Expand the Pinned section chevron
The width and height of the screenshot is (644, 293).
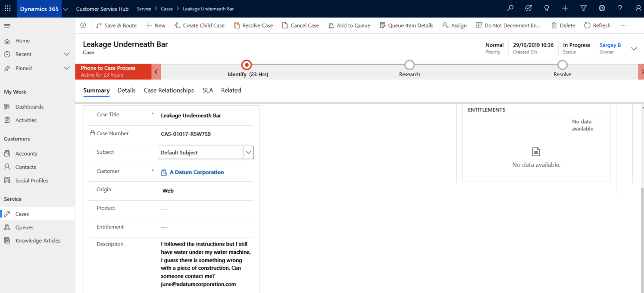66,68
